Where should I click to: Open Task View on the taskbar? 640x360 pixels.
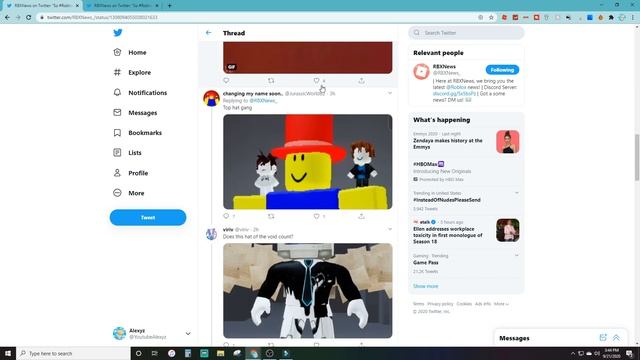pyautogui.click(x=155, y=353)
